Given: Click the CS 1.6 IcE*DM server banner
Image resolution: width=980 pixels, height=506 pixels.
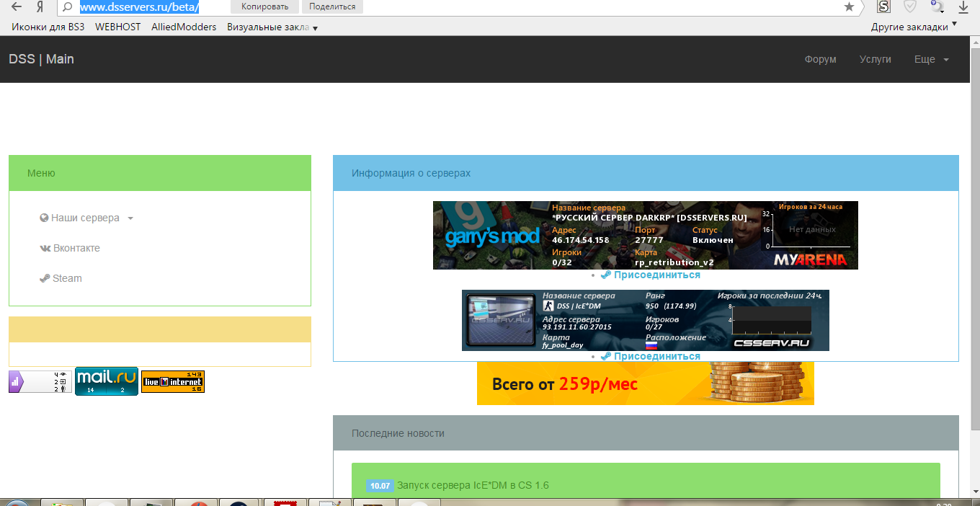Looking at the screenshot, I should (x=645, y=320).
